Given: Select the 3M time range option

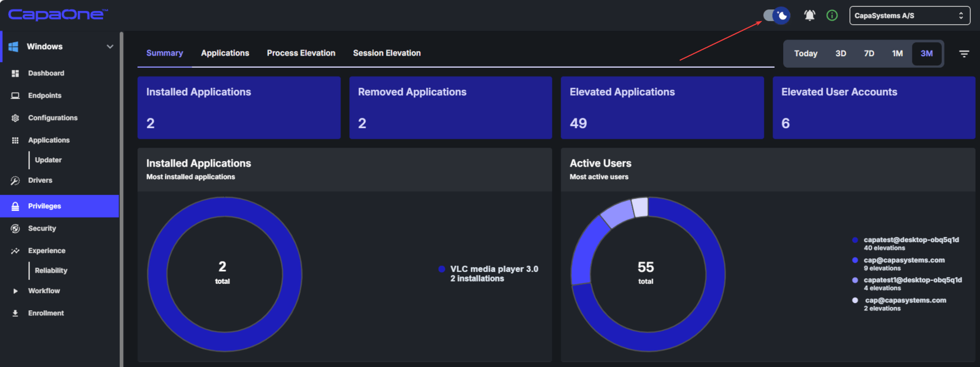Looking at the screenshot, I should [926, 54].
